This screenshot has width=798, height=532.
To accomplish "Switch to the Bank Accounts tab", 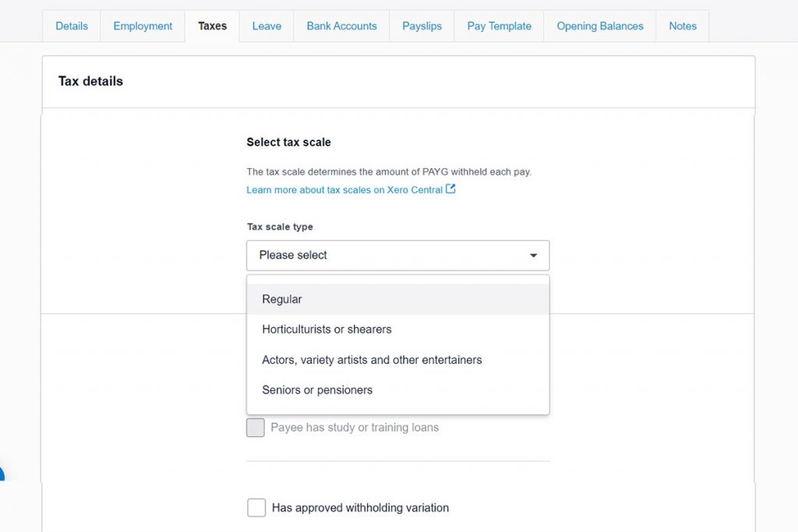I will tap(341, 26).
